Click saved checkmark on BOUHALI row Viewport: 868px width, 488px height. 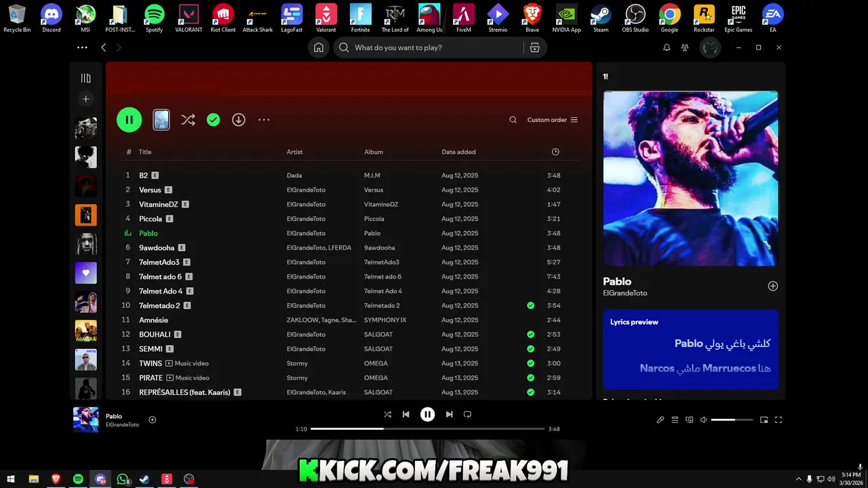(x=530, y=334)
